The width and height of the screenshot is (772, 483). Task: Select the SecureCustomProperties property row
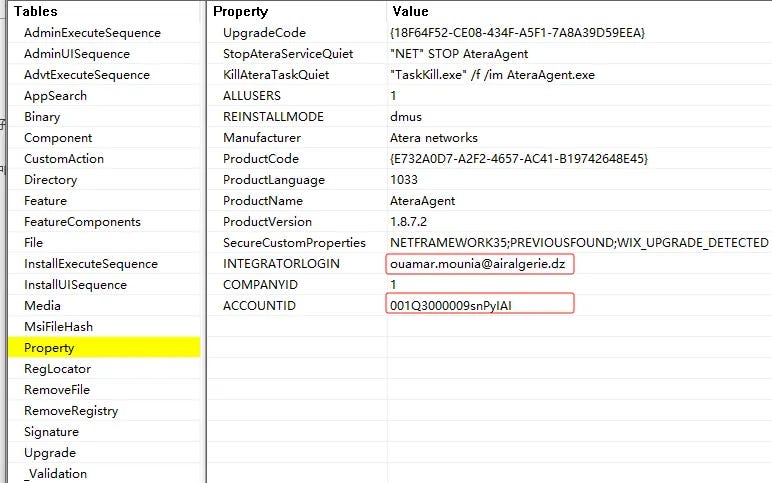pyautogui.click(x=490, y=243)
